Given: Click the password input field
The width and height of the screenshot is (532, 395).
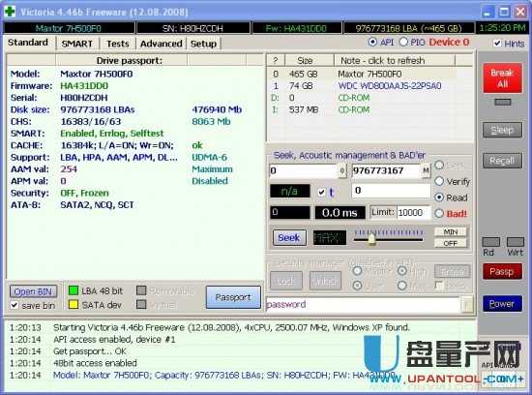Looking at the screenshot, I should coord(364,304).
